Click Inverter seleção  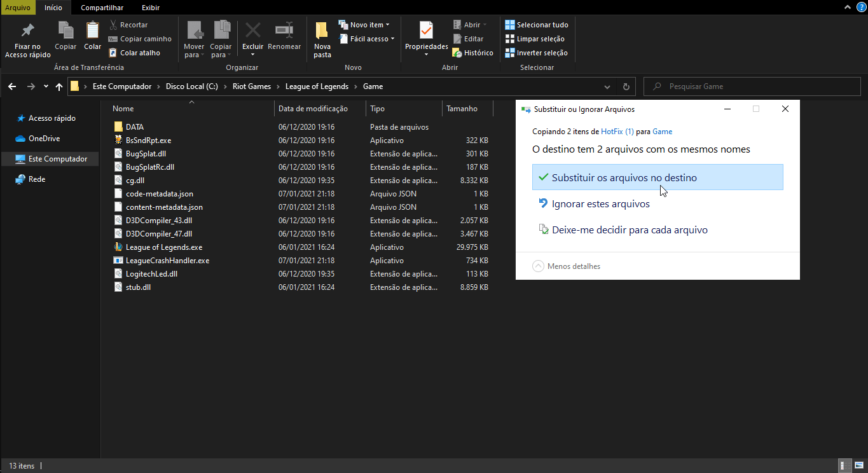coord(536,53)
